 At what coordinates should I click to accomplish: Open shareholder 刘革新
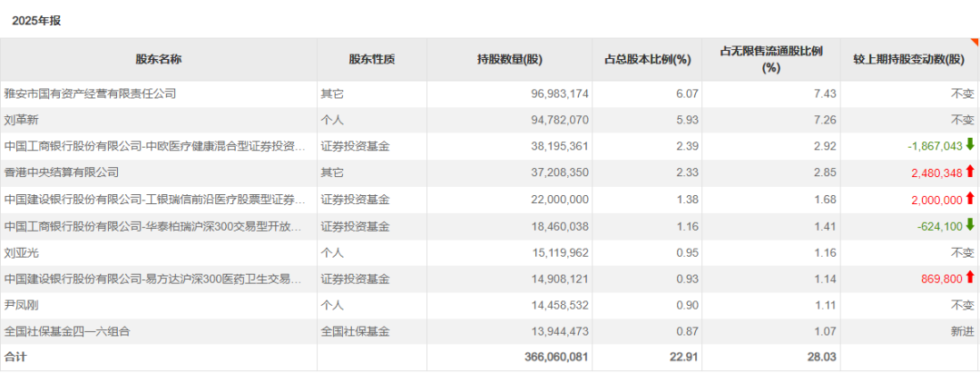coord(22,120)
